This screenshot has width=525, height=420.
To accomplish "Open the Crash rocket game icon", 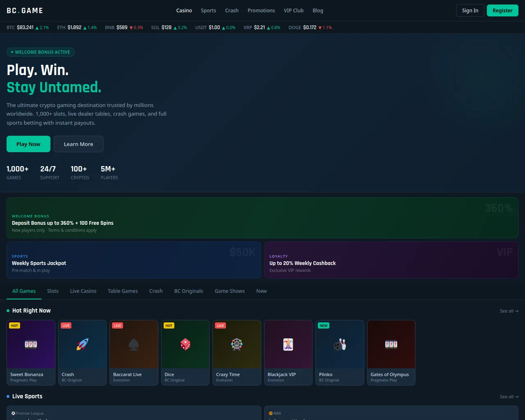I will (x=82, y=344).
